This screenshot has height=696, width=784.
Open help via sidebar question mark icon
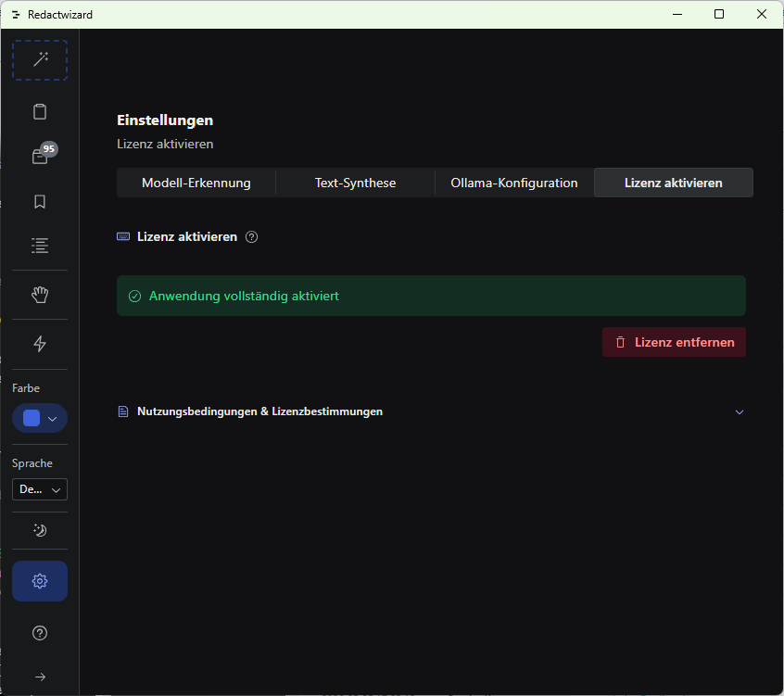(40, 633)
